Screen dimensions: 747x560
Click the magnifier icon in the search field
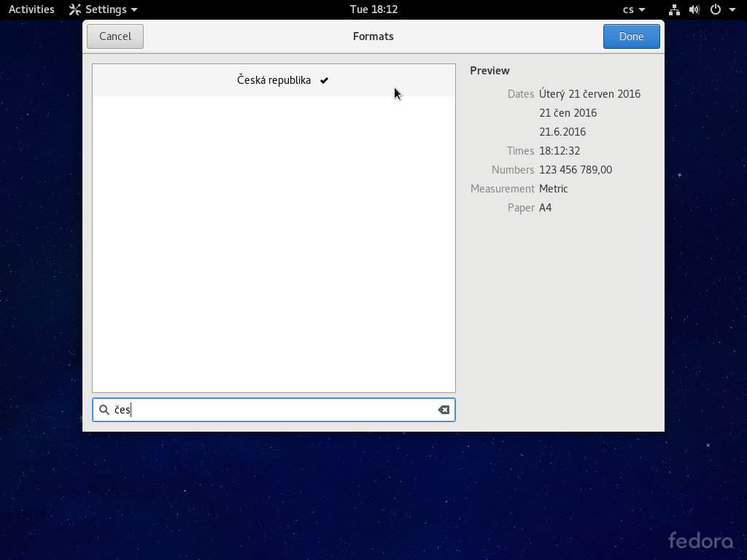tap(104, 410)
